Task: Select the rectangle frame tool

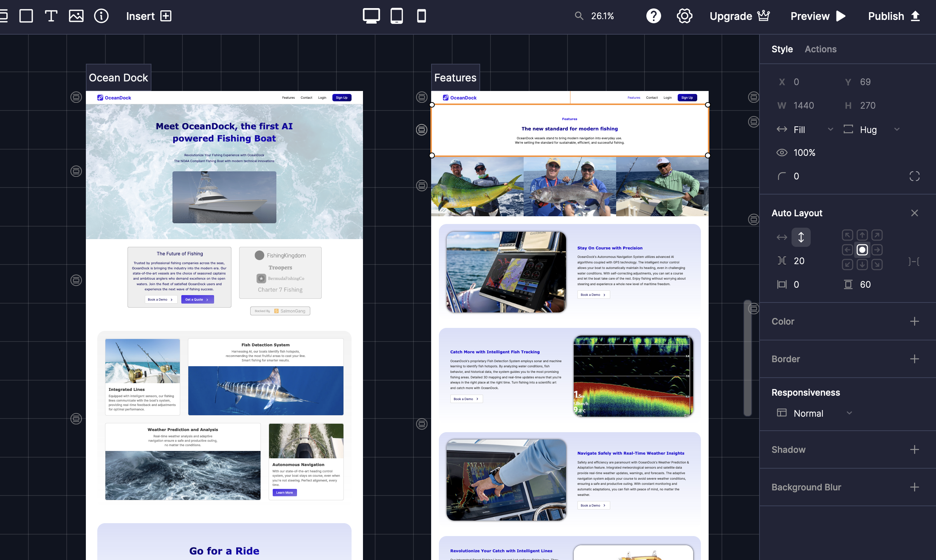Action: (26, 16)
